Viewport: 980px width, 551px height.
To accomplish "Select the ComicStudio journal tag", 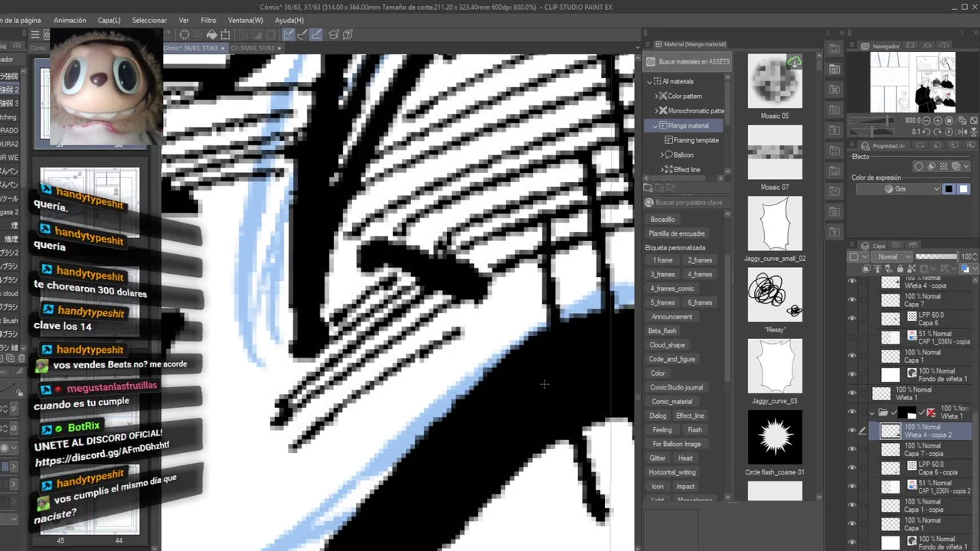I will (676, 387).
